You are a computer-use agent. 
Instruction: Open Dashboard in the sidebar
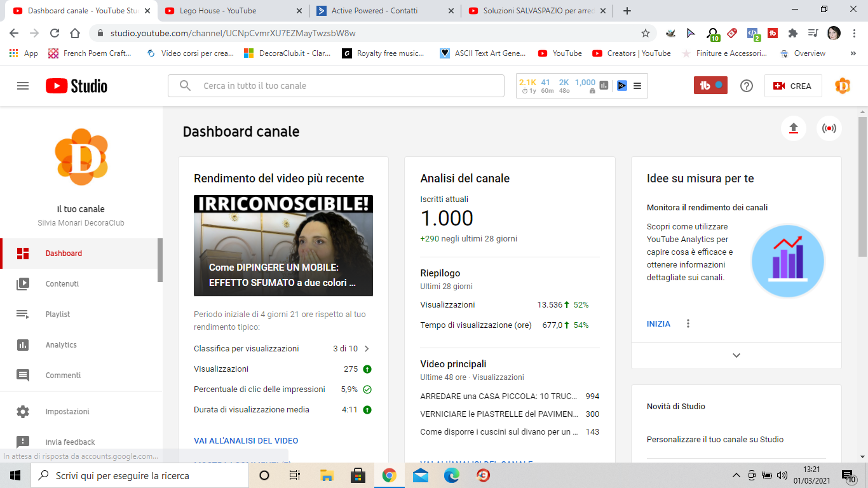pyautogui.click(x=79, y=254)
